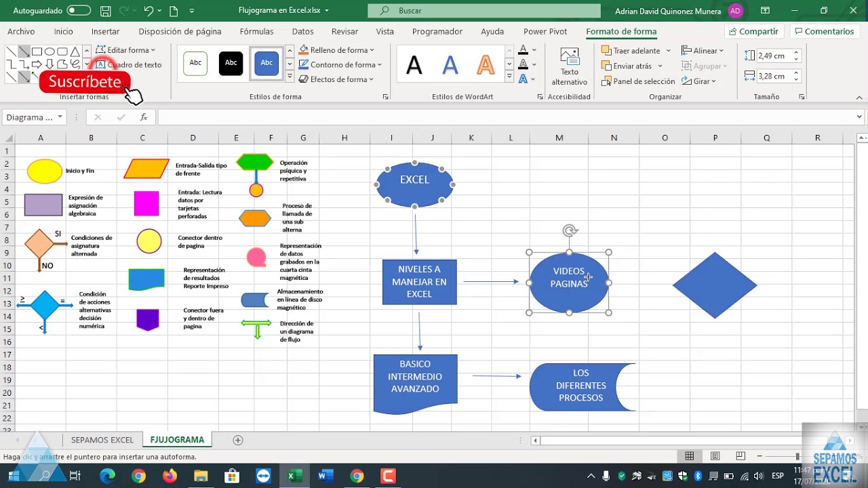
Task: Click the Comentarios button
Action: click(824, 31)
